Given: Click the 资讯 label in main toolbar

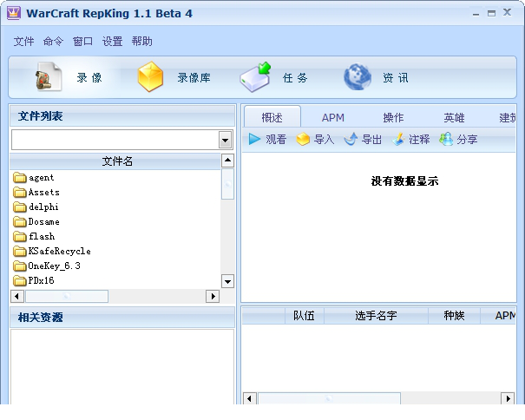Looking at the screenshot, I should tap(396, 78).
